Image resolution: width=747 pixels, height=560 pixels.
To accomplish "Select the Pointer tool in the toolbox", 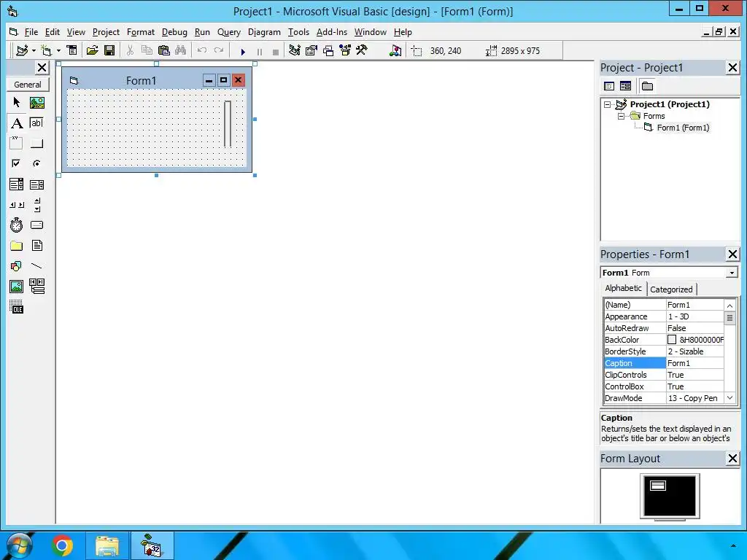I will point(16,102).
